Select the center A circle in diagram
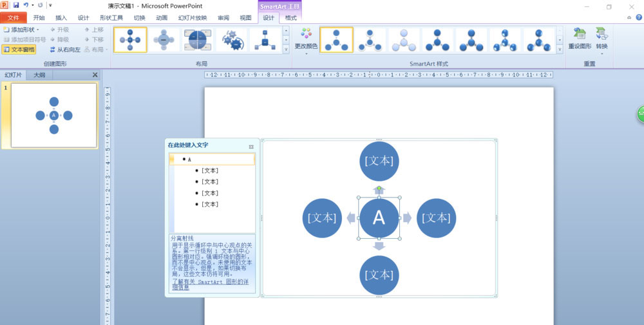 click(x=379, y=218)
